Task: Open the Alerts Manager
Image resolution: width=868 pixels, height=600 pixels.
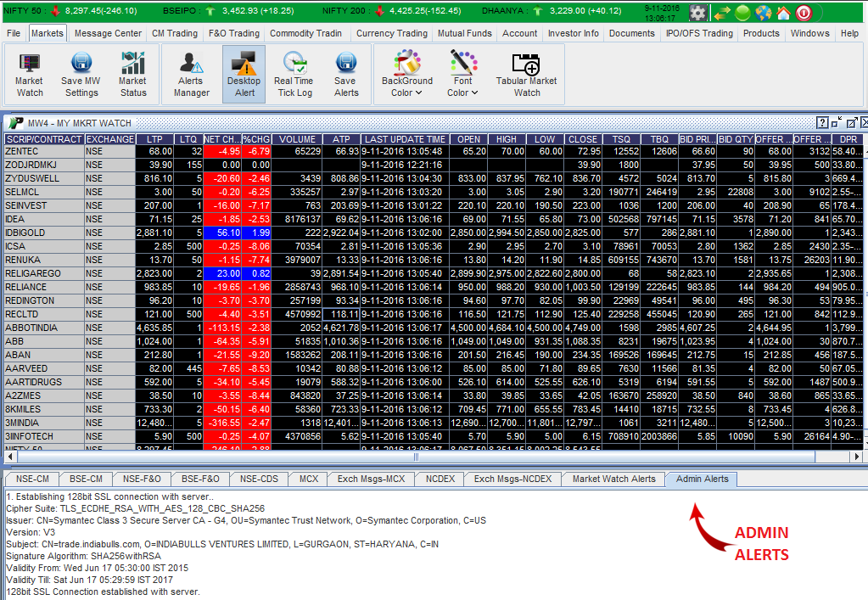Action: pos(191,74)
